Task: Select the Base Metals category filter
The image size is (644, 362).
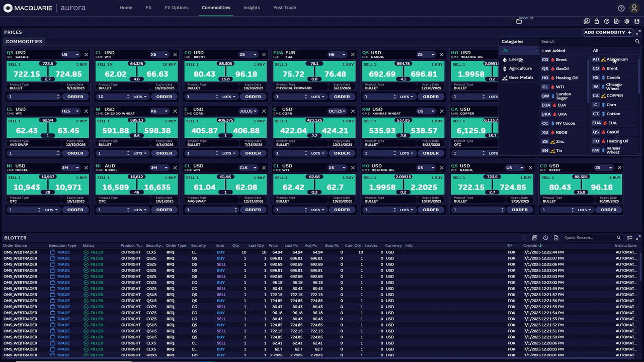Action: pyautogui.click(x=521, y=77)
